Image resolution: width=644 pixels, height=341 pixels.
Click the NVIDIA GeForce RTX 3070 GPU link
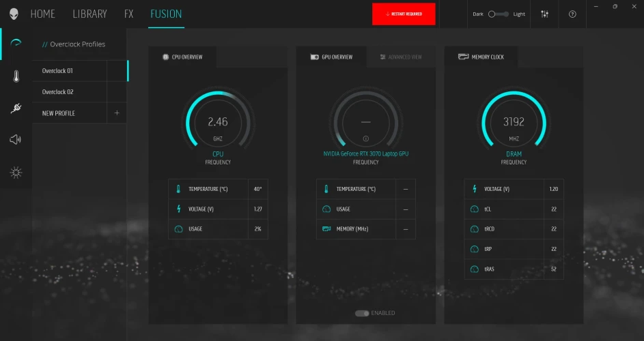tap(365, 154)
